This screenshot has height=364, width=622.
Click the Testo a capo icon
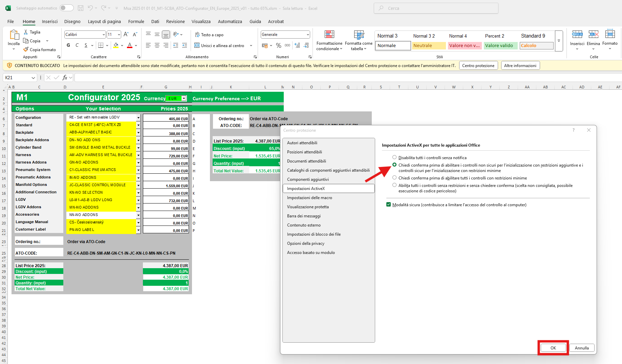click(x=197, y=35)
